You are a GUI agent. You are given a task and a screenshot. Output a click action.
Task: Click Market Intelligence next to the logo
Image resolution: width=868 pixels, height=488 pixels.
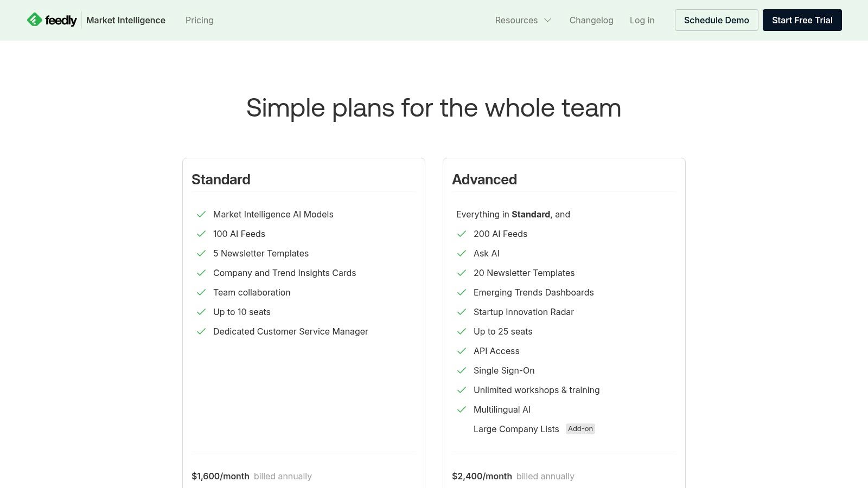pyautogui.click(x=125, y=20)
